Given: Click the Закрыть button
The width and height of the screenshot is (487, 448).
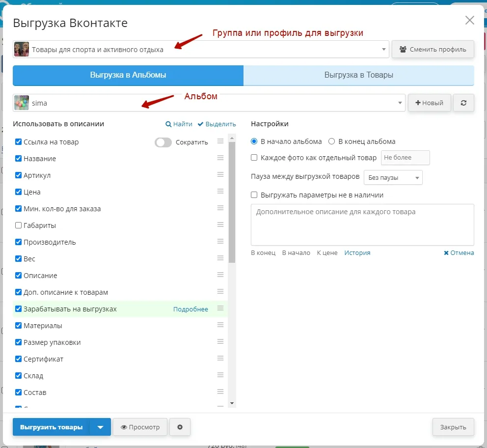Looking at the screenshot, I should (x=453, y=427).
